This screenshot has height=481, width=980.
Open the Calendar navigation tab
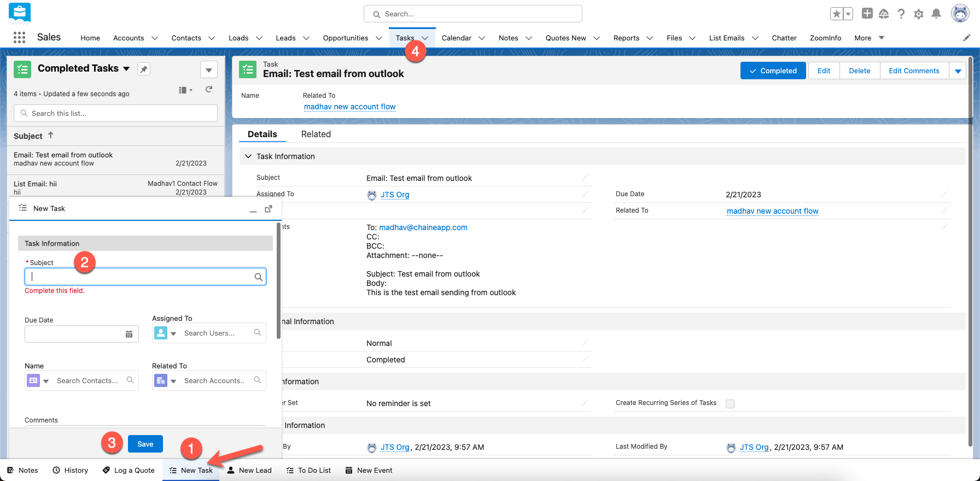(457, 38)
